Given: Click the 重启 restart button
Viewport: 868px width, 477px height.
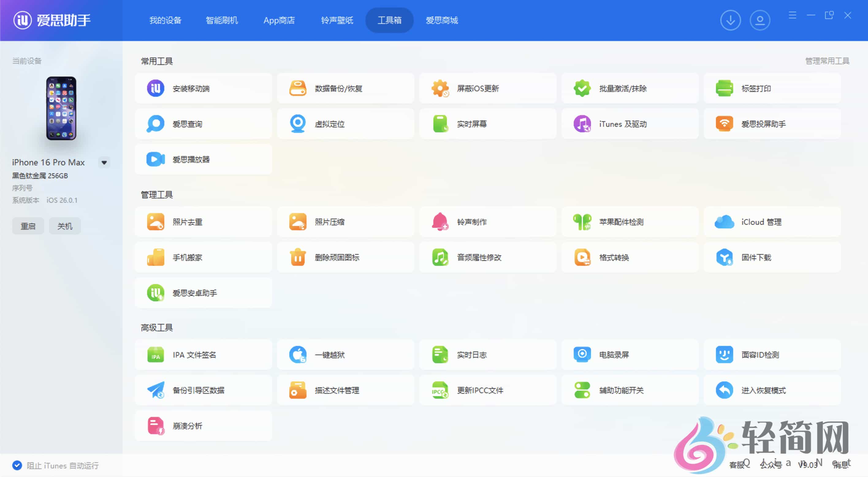Looking at the screenshot, I should coord(28,226).
